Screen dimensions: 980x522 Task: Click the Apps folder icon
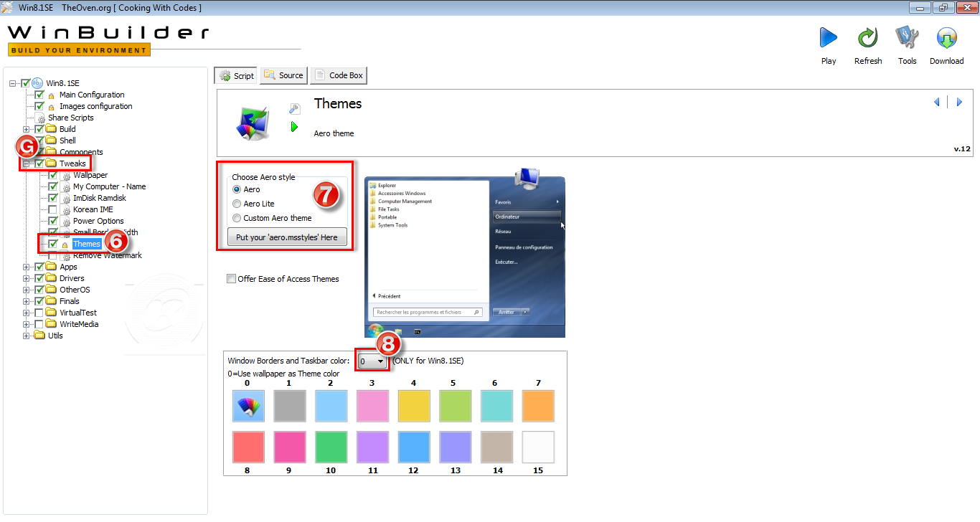51,267
